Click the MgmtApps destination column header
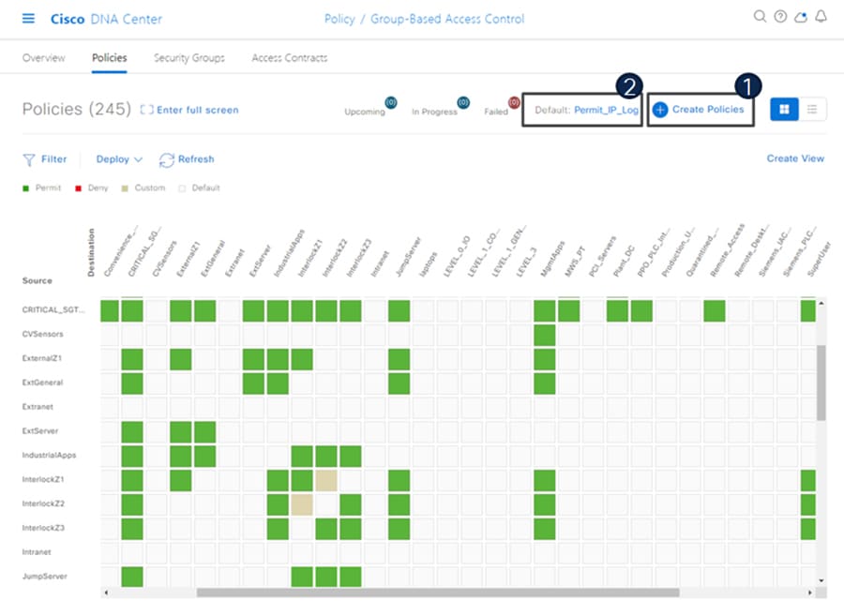844x616 pixels. point(552,259)
